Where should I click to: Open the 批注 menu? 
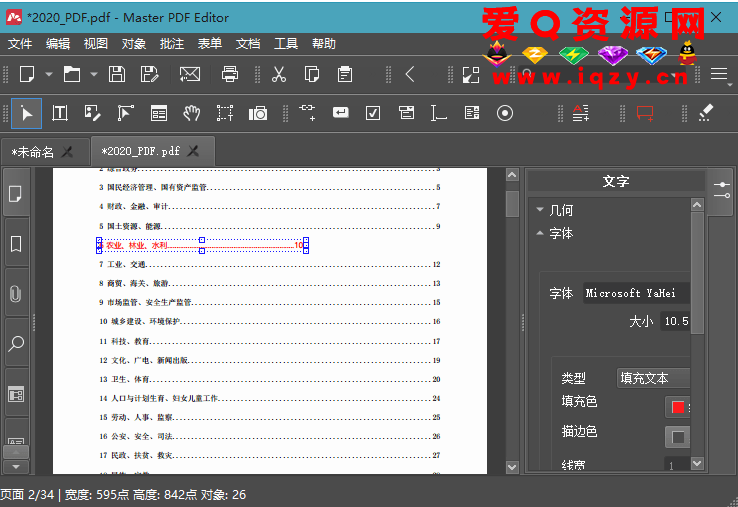coord(172,44)
